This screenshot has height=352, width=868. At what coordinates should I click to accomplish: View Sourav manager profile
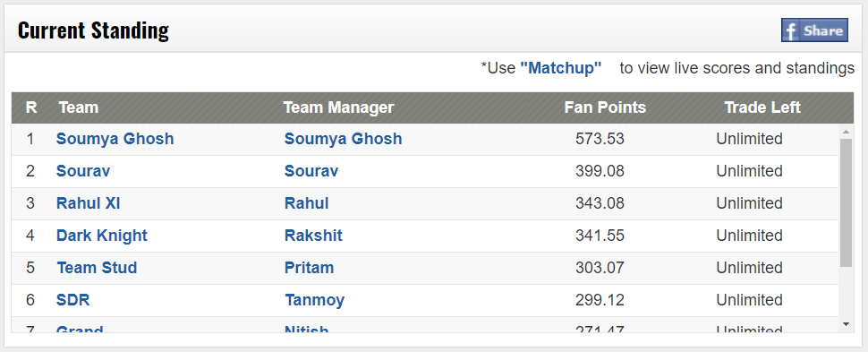coord(311,171)
